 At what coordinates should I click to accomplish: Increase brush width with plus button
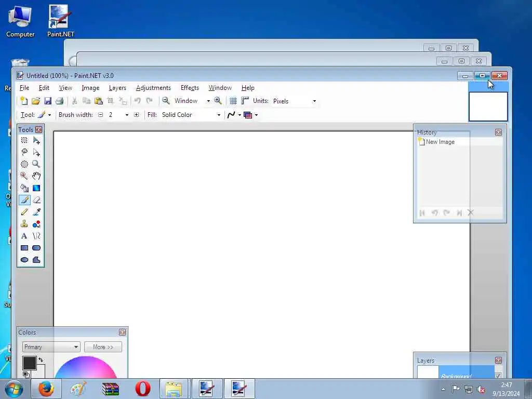(x=137, y=115)
